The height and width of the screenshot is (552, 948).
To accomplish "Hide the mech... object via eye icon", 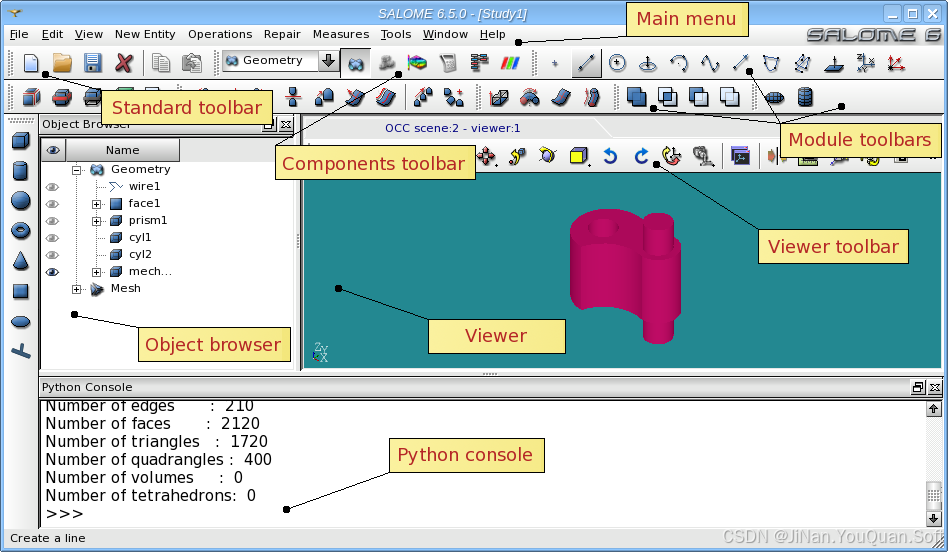I will [53, 272].
